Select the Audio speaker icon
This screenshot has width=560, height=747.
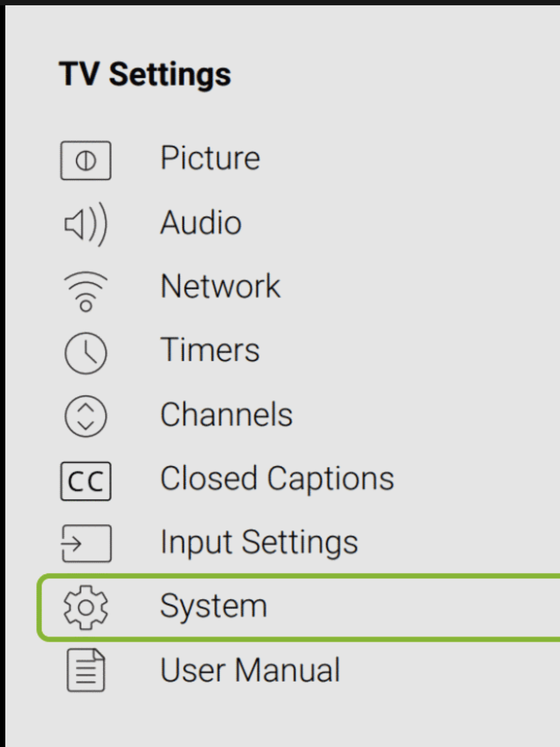coord(86,223)
